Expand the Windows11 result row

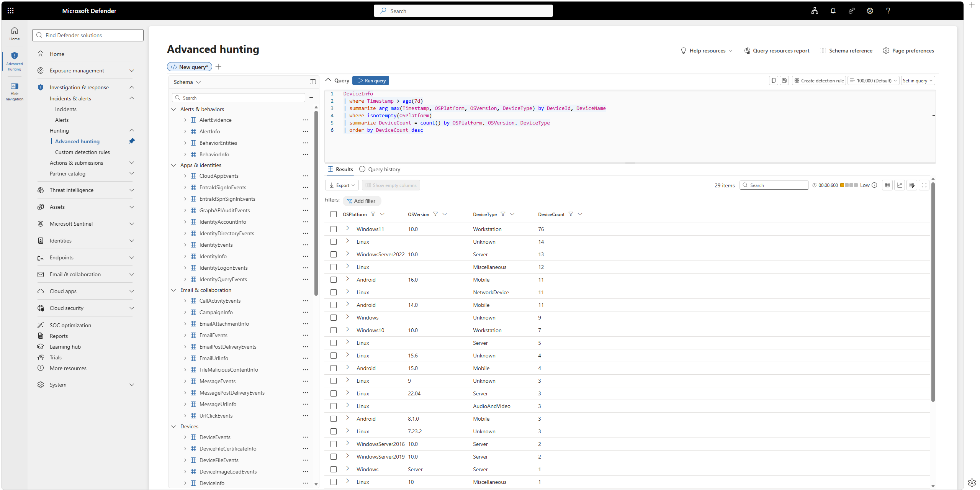(x=347, y=228)
